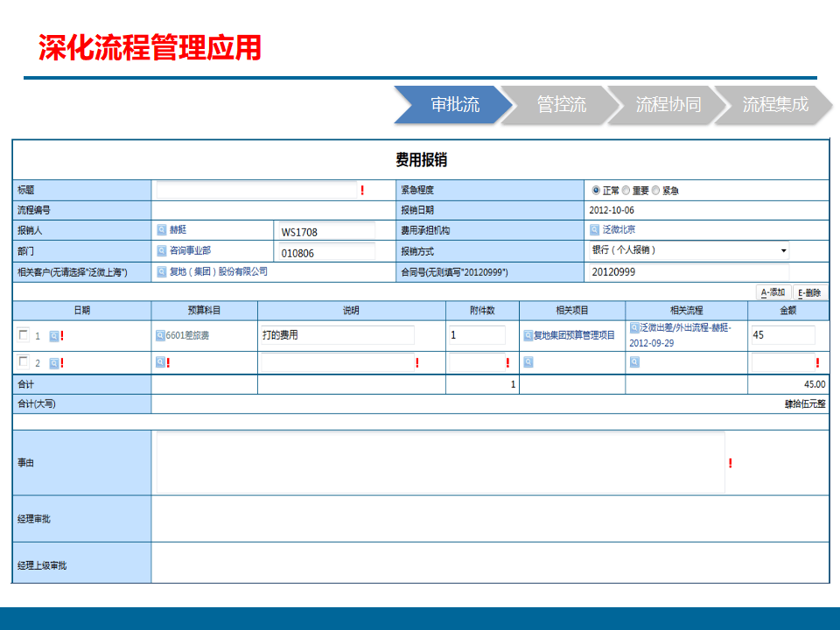Open lookup icon beside 6601差旅费
The width and height of the screenshot is (840, 630).
point(160,335)
